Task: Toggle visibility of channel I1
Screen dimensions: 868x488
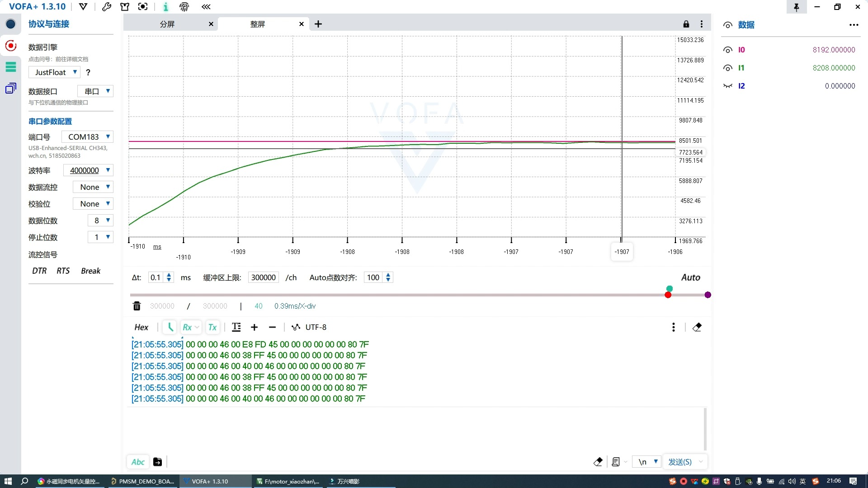Action: tap(728, 68)
